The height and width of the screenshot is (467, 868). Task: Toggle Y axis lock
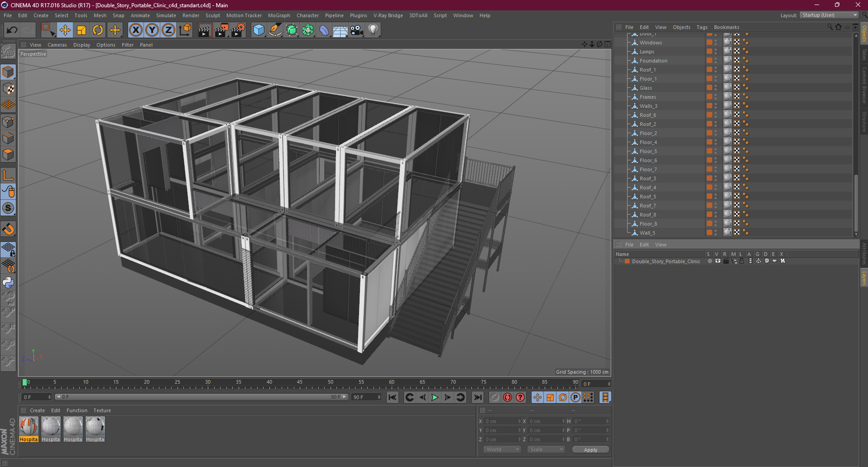(x=152, y=30)
